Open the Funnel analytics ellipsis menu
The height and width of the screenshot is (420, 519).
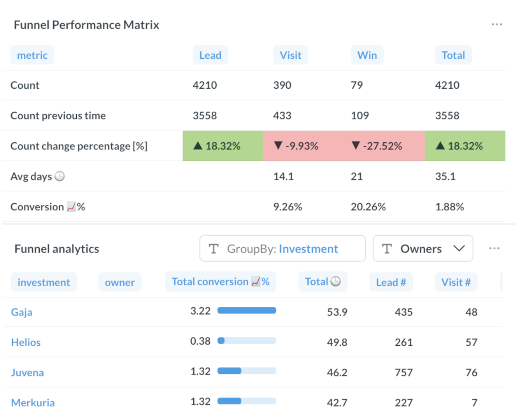click(494, 248)
